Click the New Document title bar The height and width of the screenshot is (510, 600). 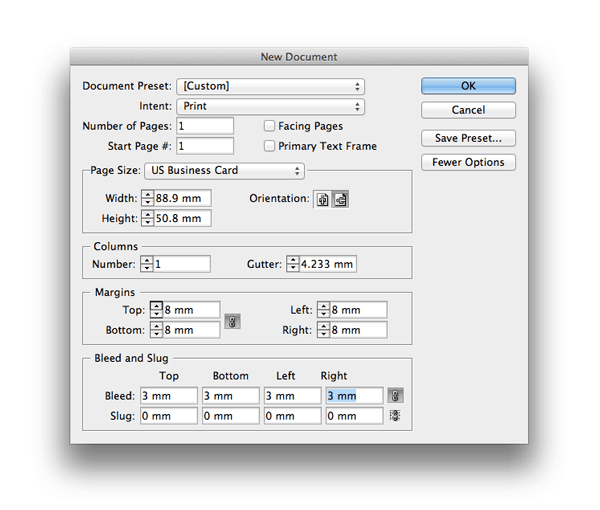[x=299, y=57]
